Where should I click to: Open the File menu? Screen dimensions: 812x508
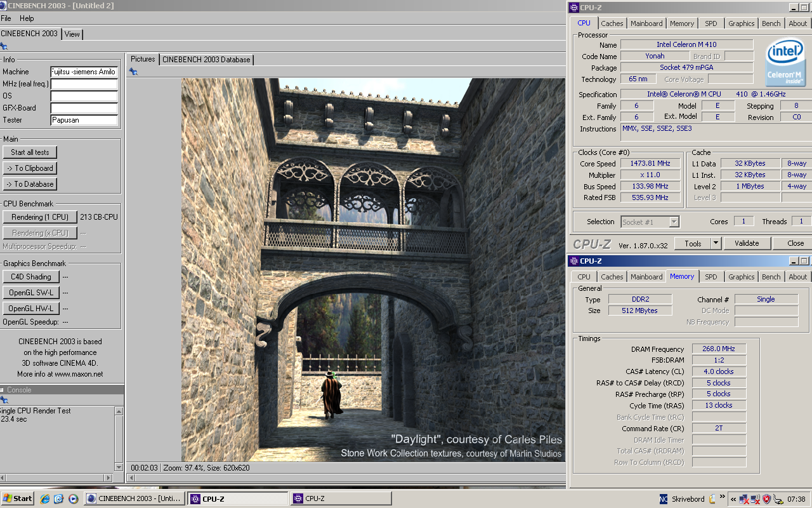[6, 18]
